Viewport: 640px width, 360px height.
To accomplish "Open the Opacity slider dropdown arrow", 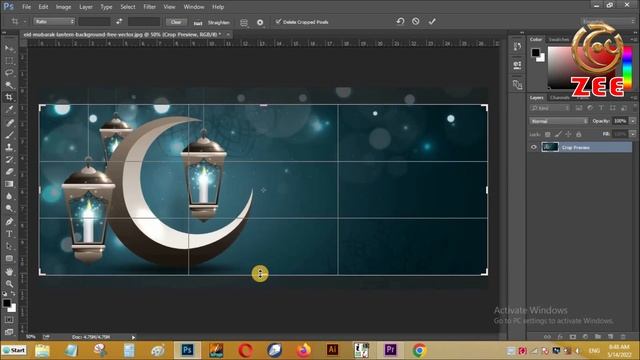I will 633,121.
